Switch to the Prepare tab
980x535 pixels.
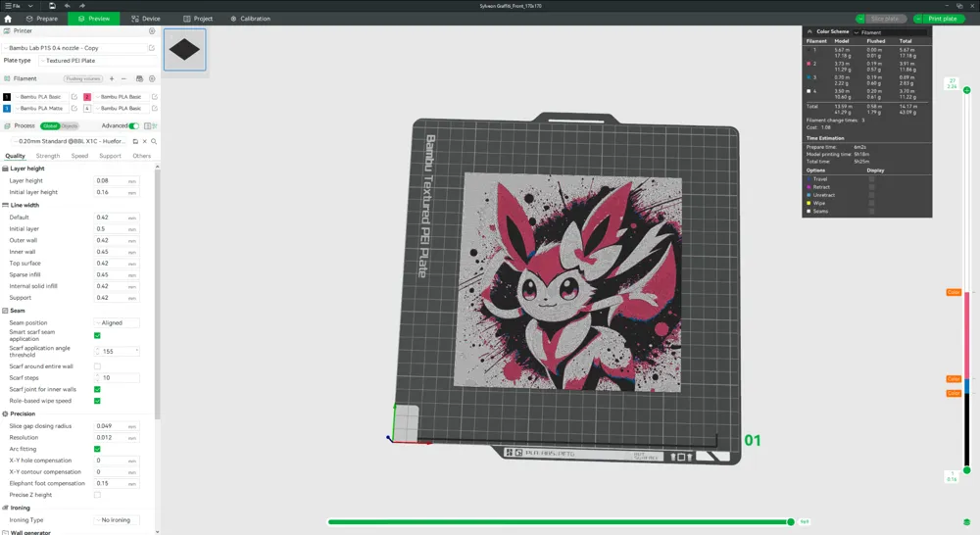pos(42,19)
